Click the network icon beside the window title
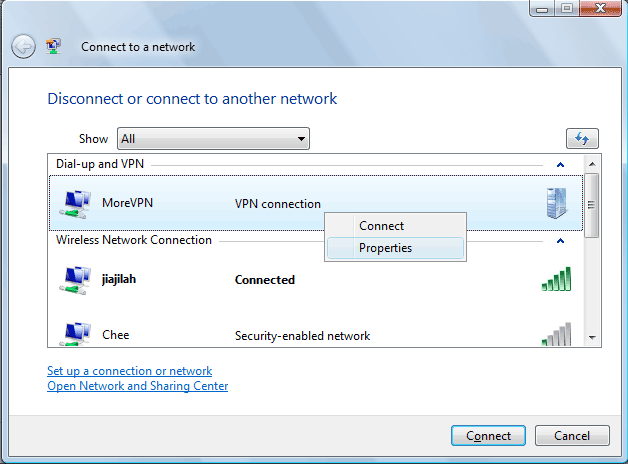The height and width of the screenshot is (464, 628). tap(53, 46)
